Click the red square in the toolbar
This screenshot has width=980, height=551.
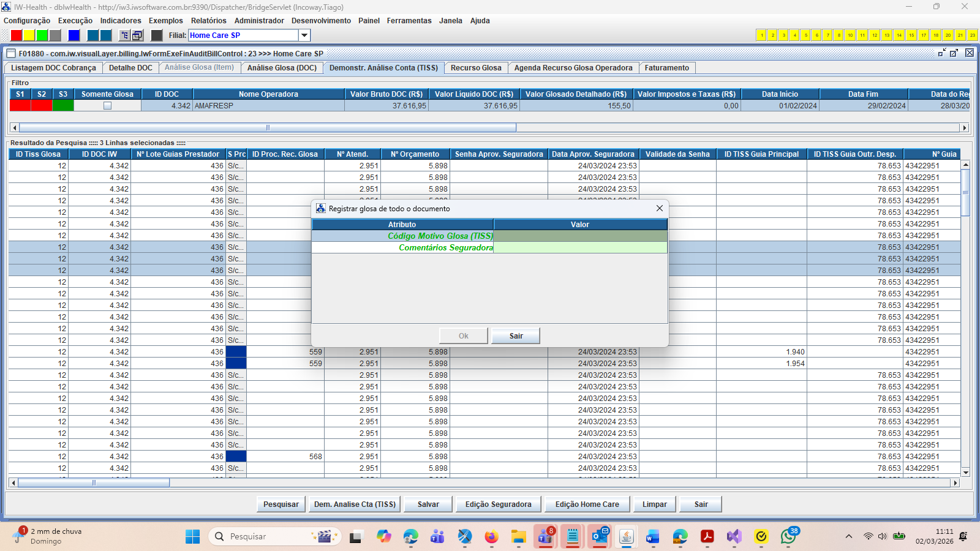pos(17,36)
